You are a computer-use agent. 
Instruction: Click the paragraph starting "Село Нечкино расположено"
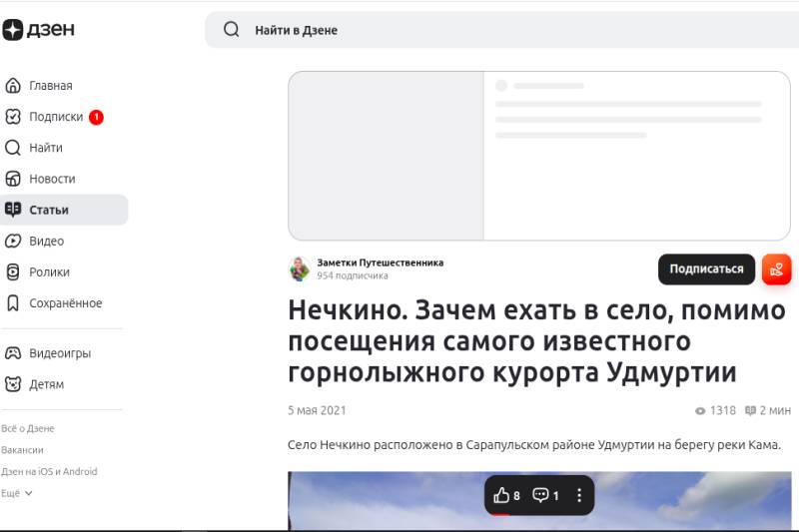click(534, 444)
